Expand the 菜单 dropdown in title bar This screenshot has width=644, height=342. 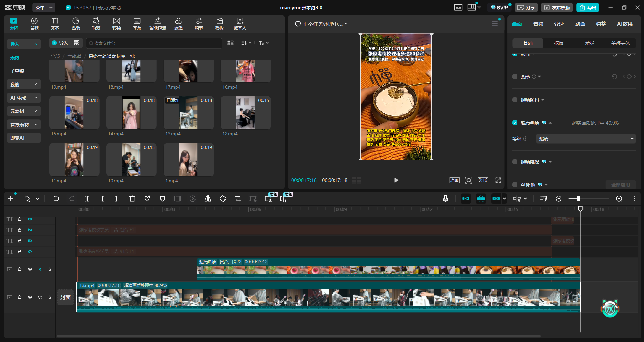pyautogui.click(x=44, y=8)
